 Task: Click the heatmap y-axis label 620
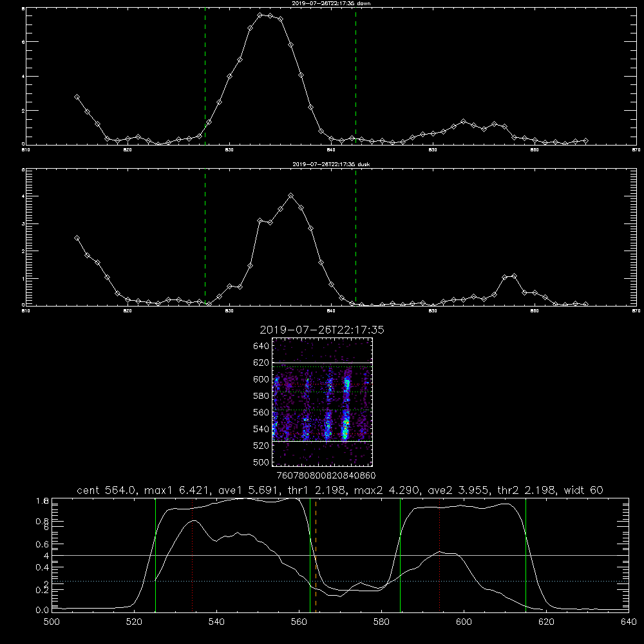[261, 363]
